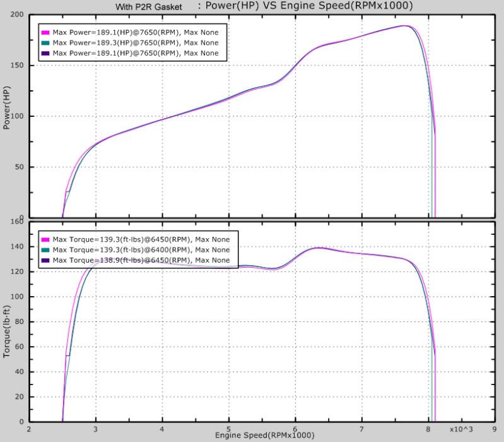Click the 'Power(HP)' y-axis label

(x=6, y=108)
